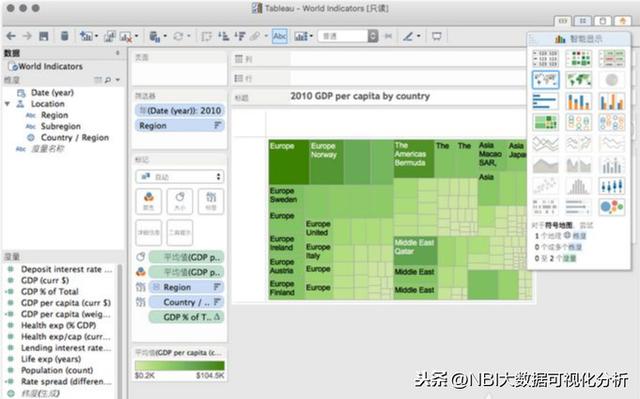
Task: Click the fix axes pin icon
Action: 388,36
